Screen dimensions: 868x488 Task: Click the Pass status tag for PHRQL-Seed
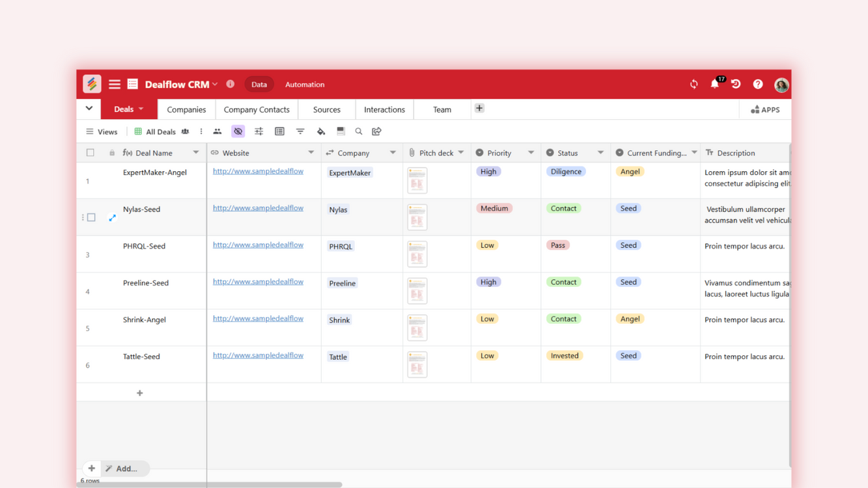pyautogui.click(x=558, y=245)
